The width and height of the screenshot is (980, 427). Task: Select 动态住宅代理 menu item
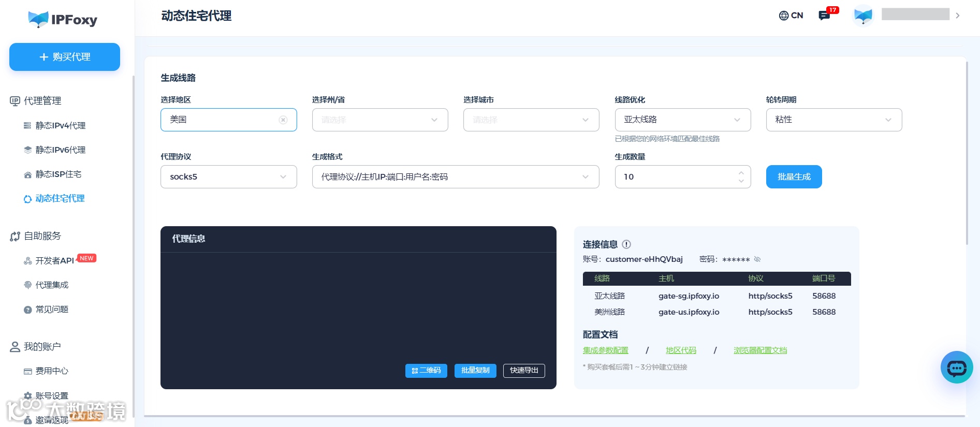pos(60,199)
